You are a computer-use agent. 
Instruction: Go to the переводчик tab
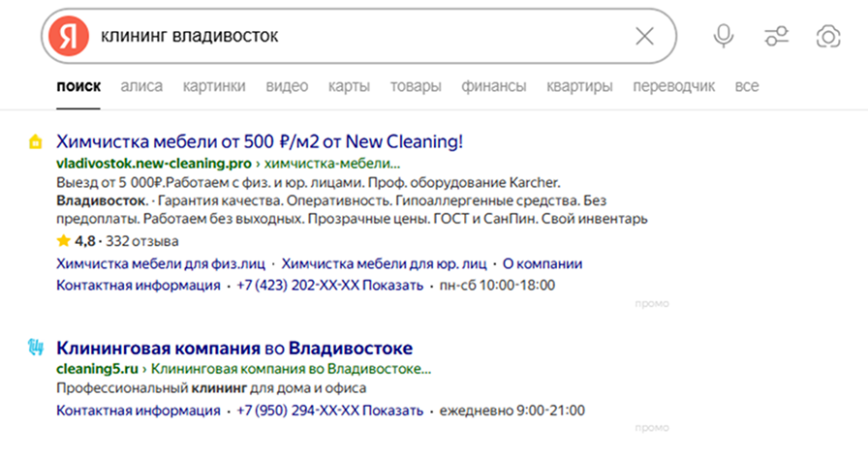pyautogui.click(x=673, y=86)
